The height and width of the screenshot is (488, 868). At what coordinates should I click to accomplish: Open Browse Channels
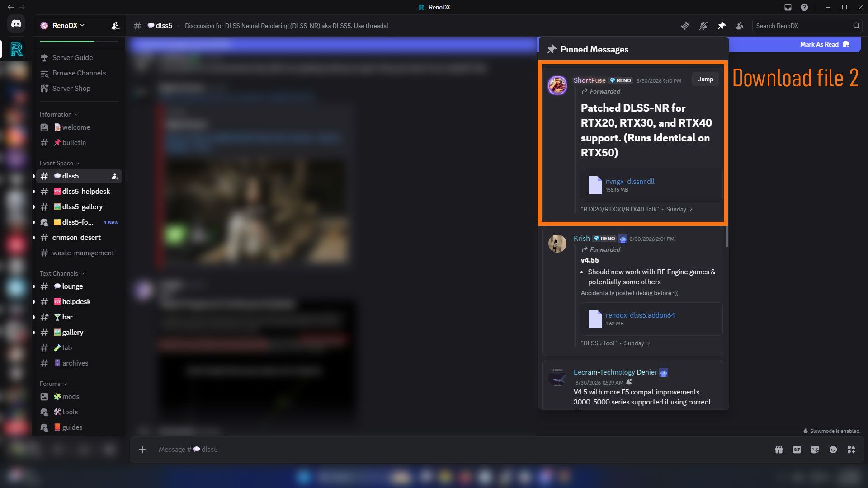pos(79,73)
